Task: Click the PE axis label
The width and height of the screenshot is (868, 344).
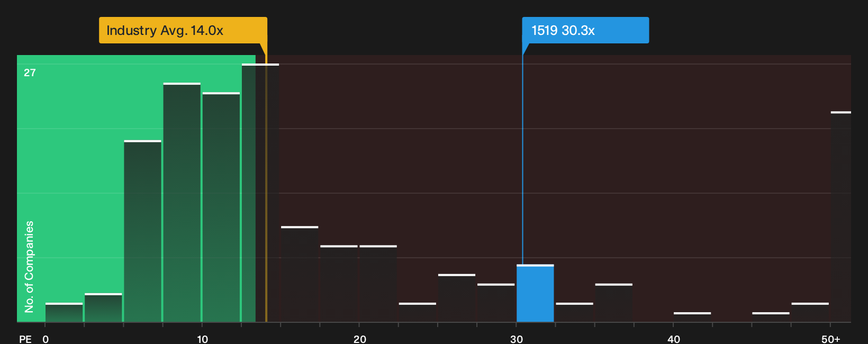Action: point(25,339)
